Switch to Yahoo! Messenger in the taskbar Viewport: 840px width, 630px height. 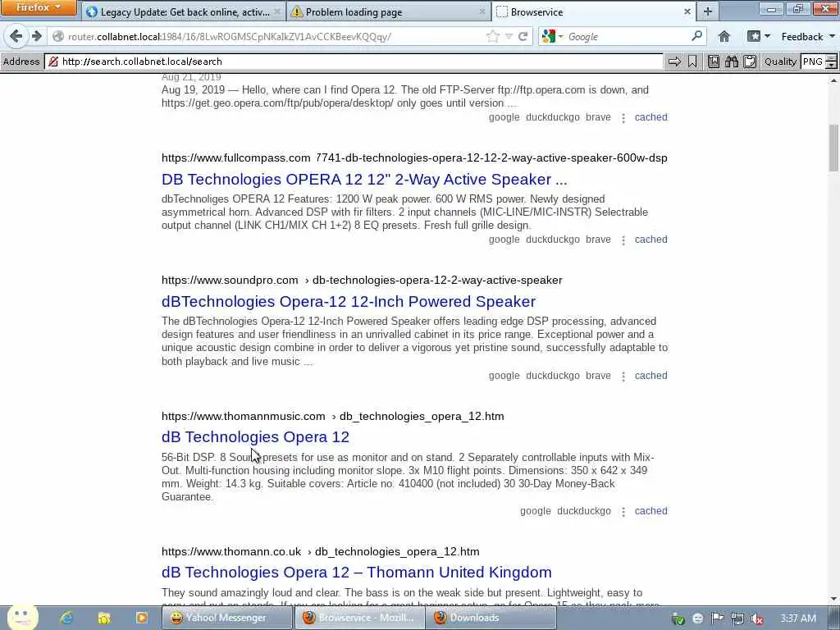coord(227,618)
